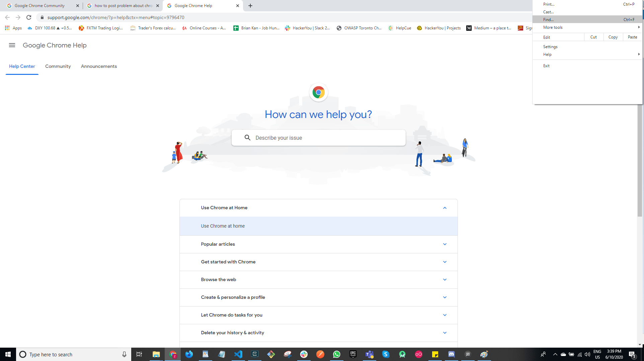
Task: Activate the microphone in the Windows search bar
Action: [124, 354]
